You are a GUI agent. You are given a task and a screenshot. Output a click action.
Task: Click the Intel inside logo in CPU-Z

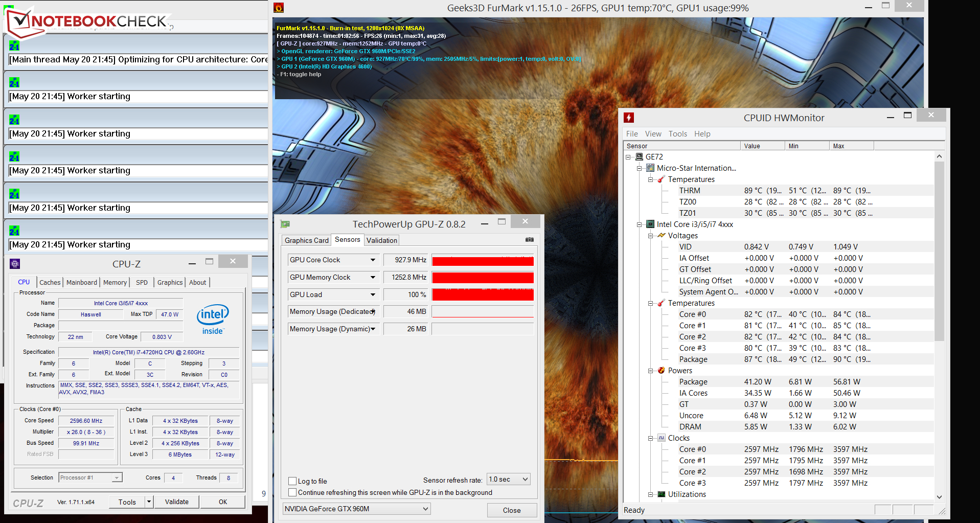click(213, 319)
